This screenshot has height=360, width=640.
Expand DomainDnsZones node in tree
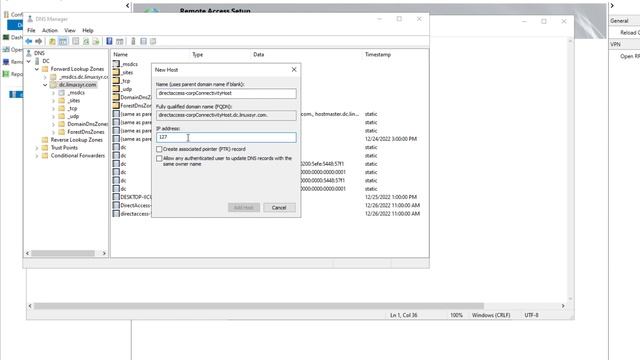53,124
